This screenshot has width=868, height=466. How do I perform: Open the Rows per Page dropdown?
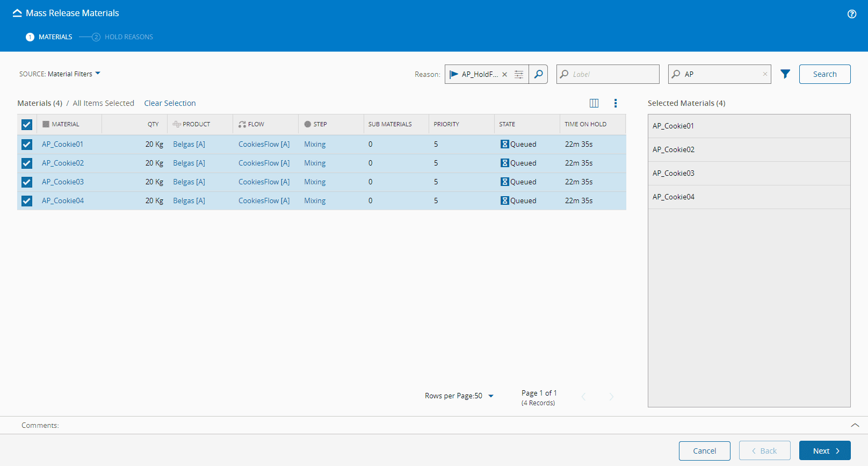490,396
